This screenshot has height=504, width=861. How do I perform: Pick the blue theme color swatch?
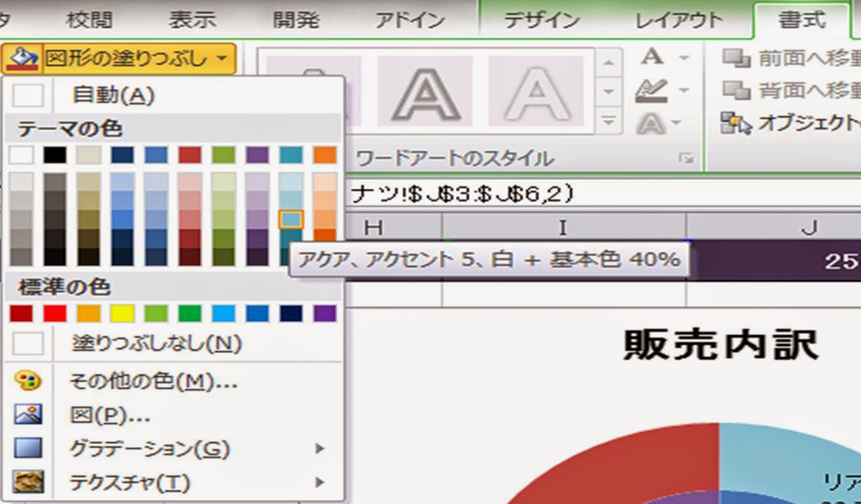156,155
